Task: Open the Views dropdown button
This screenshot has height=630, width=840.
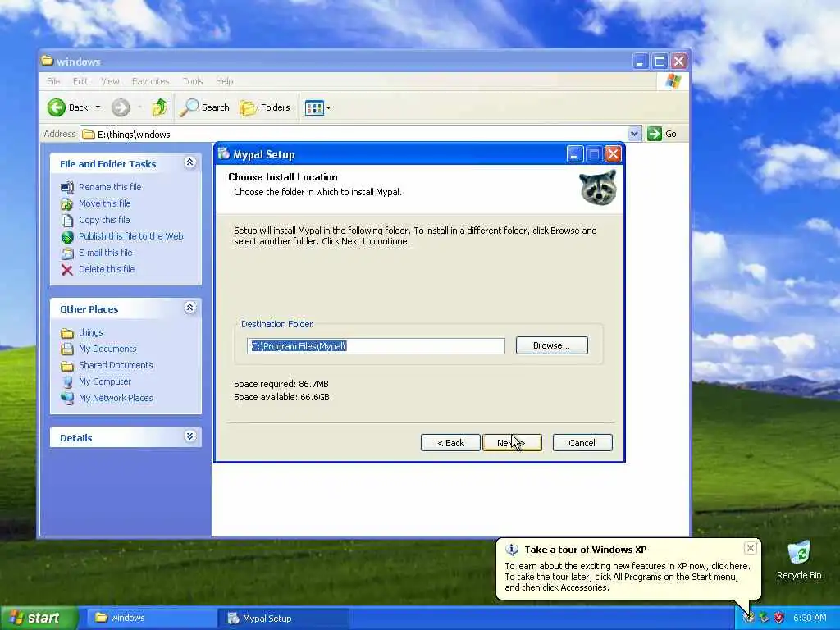Action: point(318,107)
